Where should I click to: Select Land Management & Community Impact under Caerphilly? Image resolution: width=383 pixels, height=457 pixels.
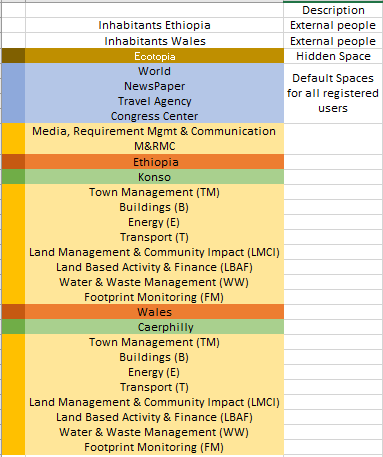tap(154, 402)
